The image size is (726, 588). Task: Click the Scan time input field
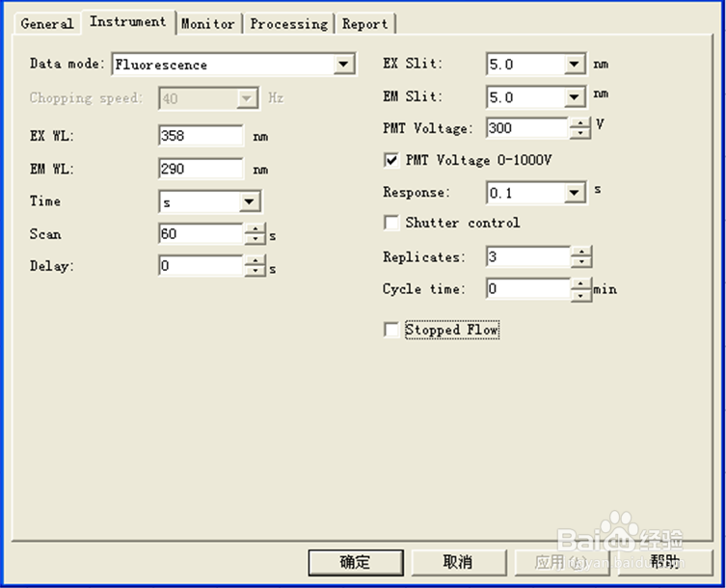coord(201,233)
